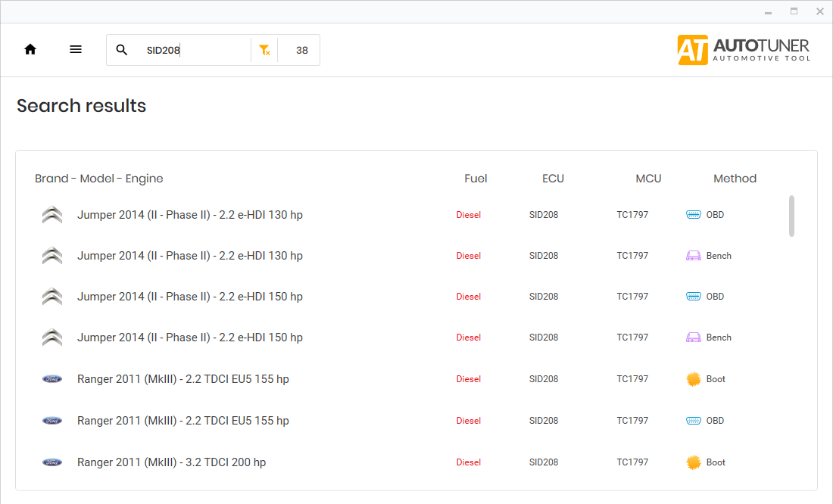Open the hamburger menu
Screen dimensions: 833x504
(x=76, y=50)
